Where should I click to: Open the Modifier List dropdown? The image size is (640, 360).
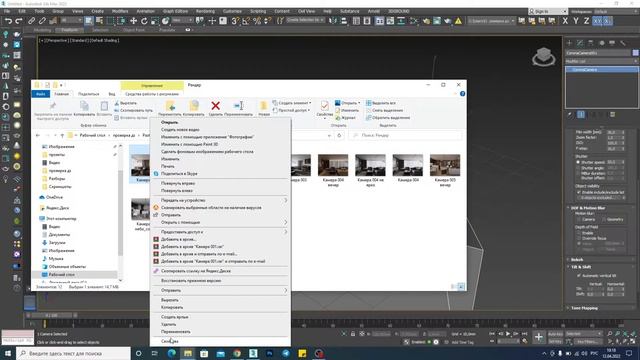tap(602, 61)
